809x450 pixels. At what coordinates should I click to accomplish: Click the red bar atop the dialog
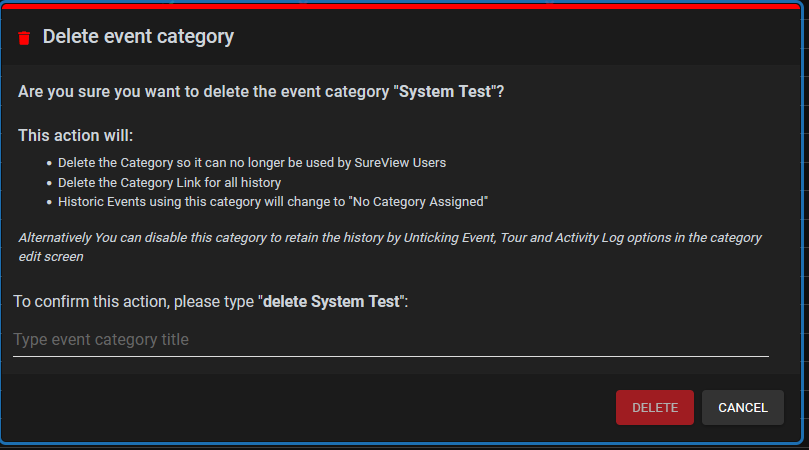(401, 6)
